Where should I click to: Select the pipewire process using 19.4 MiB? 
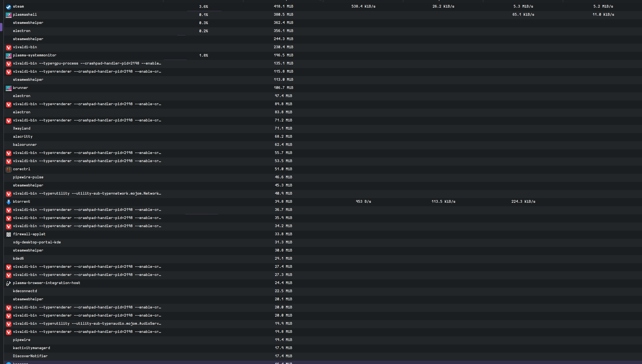[22, 340]
